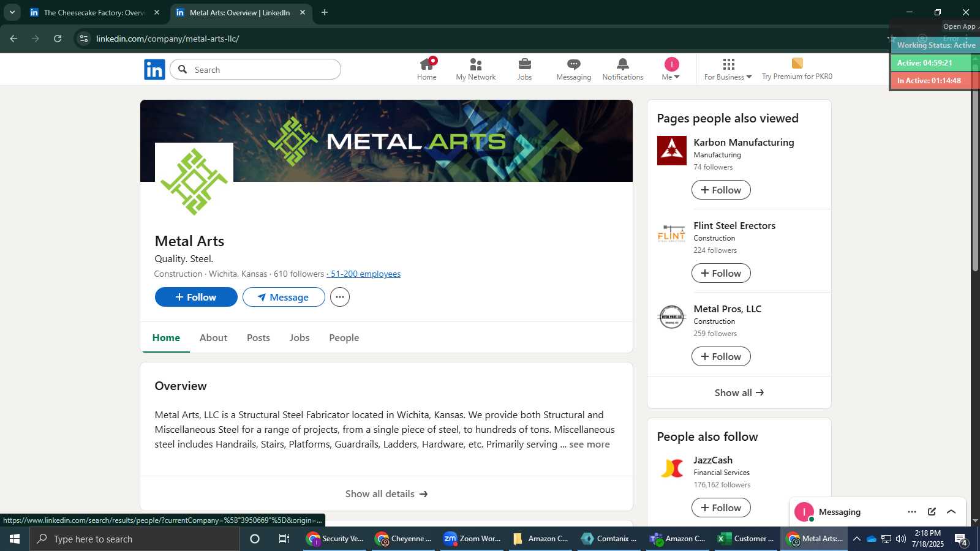The image size is (980, 551).
Task: Open the Karbon Manufacturing logo
Action: (672, 151)
